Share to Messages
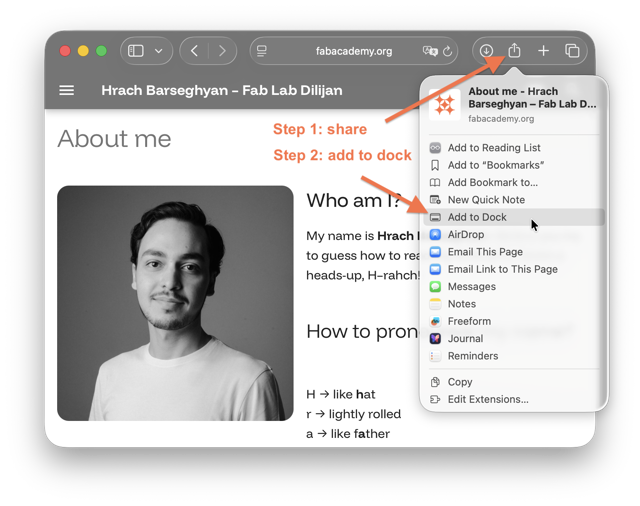This screenshot has height=506, width=640. coord(514,286)
